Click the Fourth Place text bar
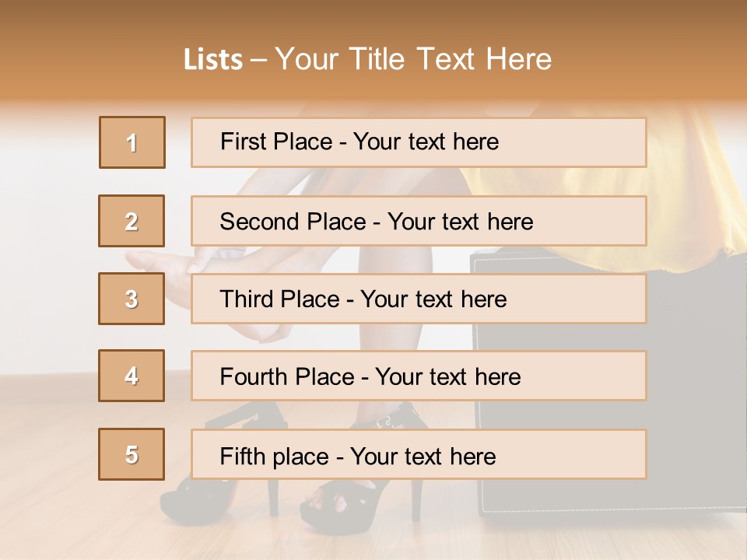Viewport: 747px width, 560px height. 419,376
